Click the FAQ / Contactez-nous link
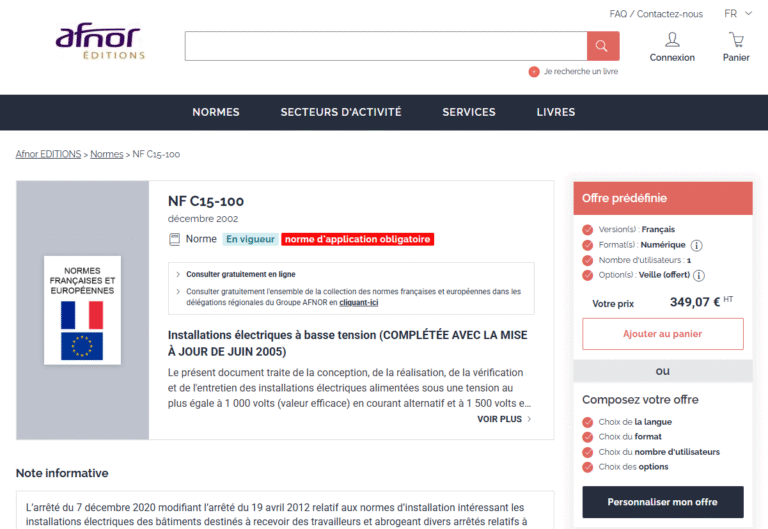Image resolution: width=768 pixels, height=529 pixels. pos(656,14)
